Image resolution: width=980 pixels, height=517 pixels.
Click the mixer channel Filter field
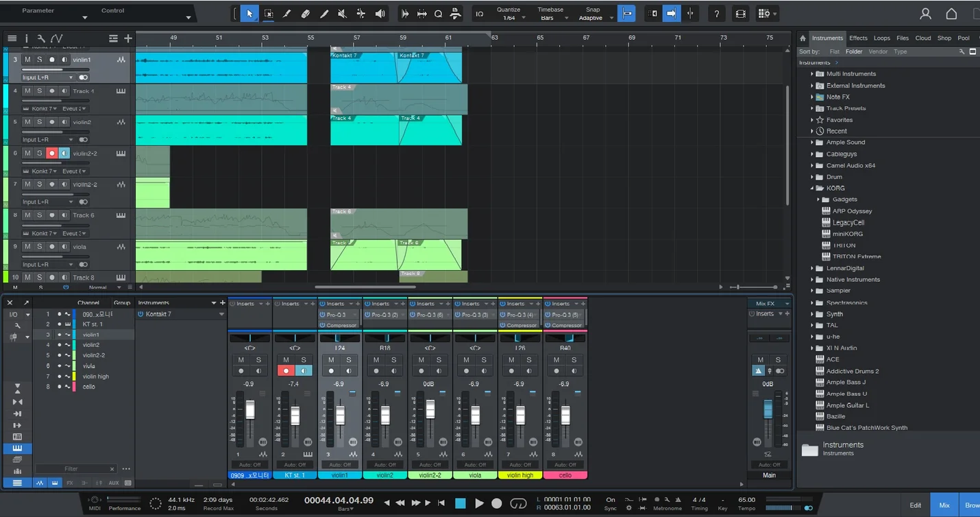click(x=75, y=469)
